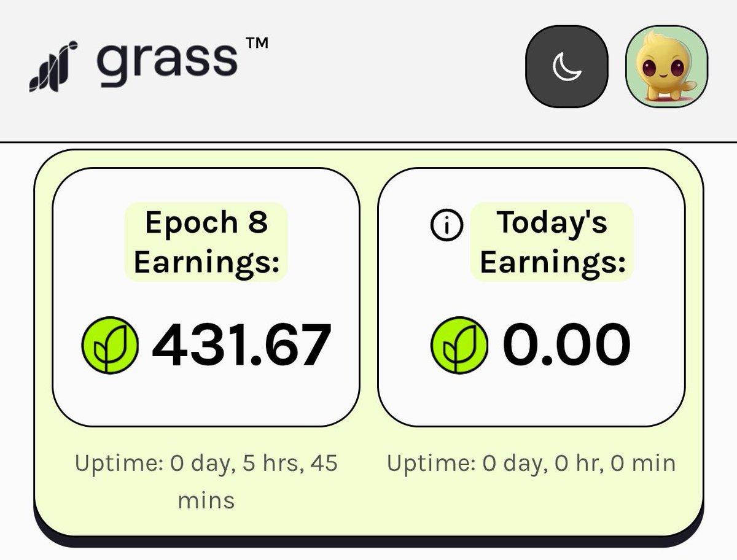Select the Epoch 8 Earnings label
Image resolution: width=737 pixels, height=560 pixels.
tap(206, 242)
